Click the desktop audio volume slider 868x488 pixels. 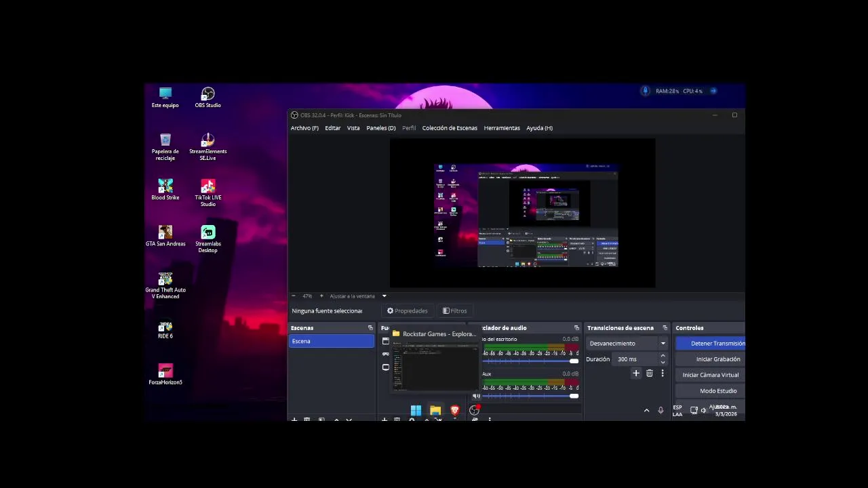(530, 361)
